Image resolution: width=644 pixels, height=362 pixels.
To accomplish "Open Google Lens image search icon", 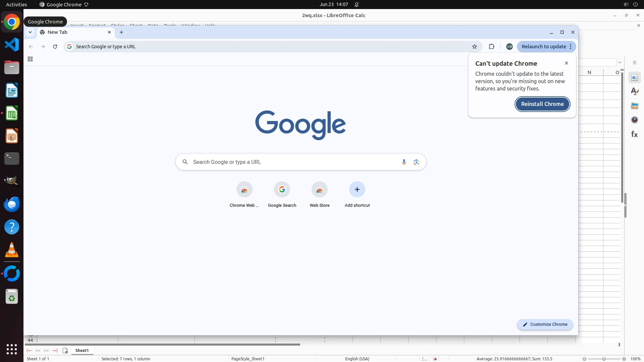I will (x=416, y=162).
